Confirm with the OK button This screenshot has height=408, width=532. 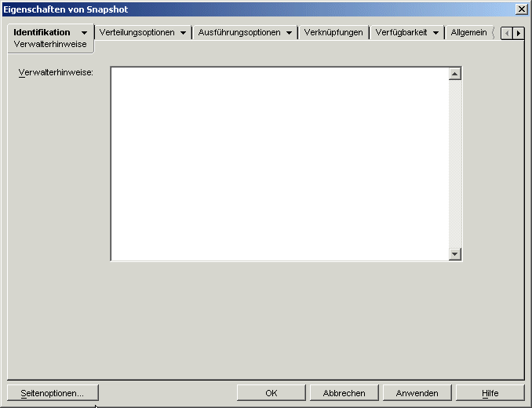(x=271, y=393)
